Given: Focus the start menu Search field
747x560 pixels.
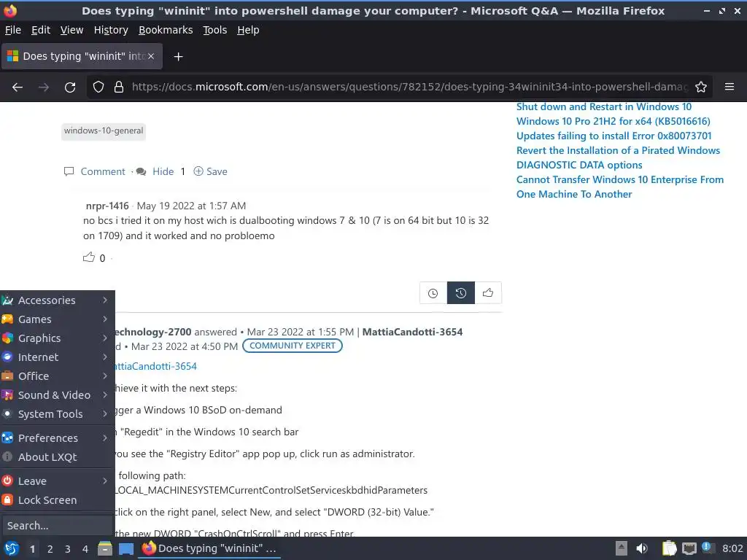Looking at the screenshot, I should pos(57,526).
